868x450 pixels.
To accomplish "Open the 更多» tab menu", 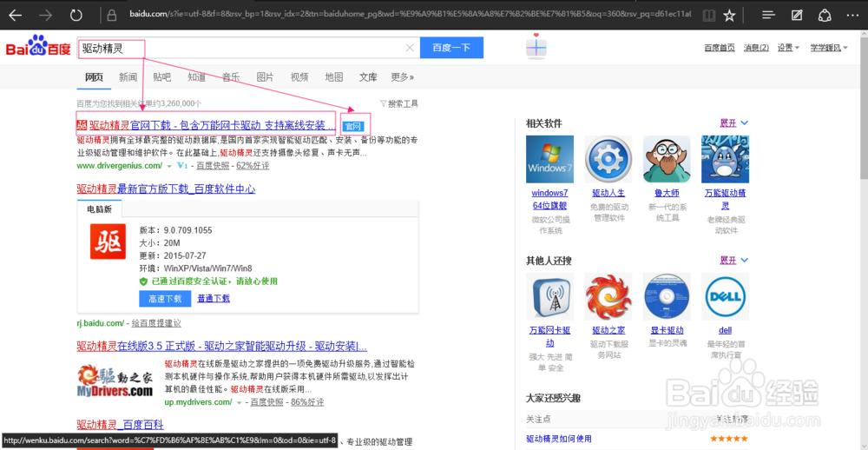I will [x=403, y=77].
